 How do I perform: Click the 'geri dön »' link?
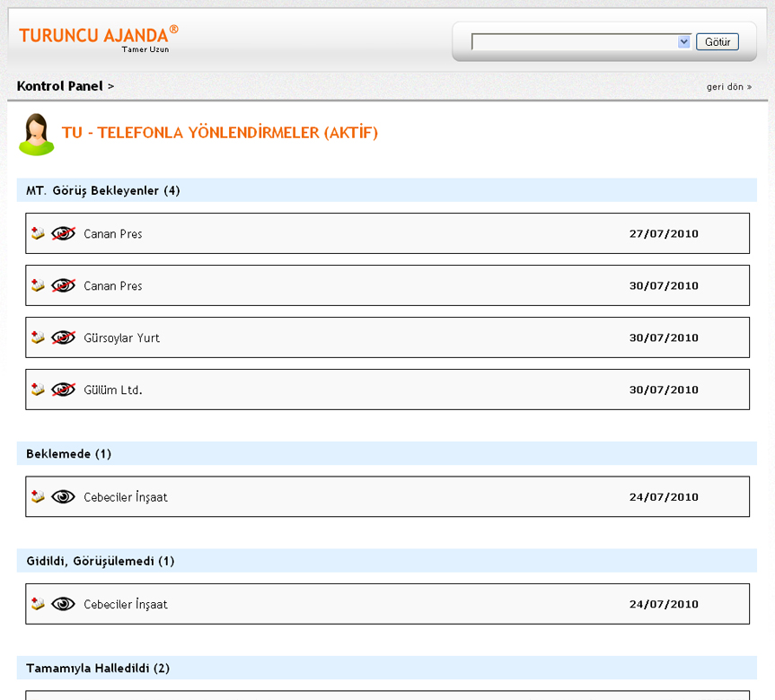[728, 87]
